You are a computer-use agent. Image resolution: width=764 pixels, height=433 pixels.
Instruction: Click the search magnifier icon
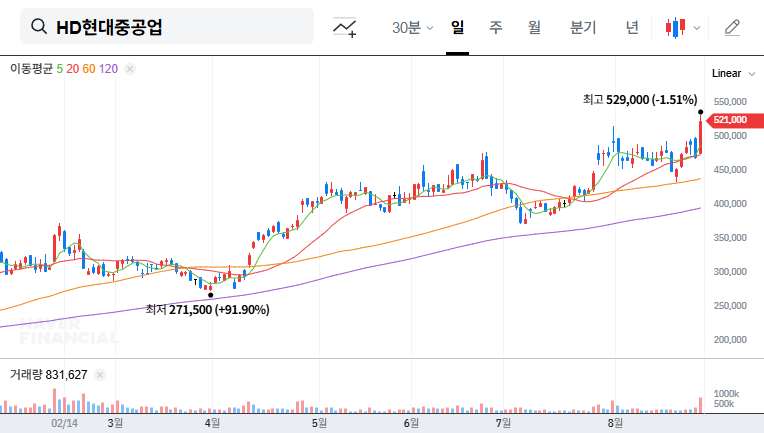pyautogui.click(x=38, y=26)
